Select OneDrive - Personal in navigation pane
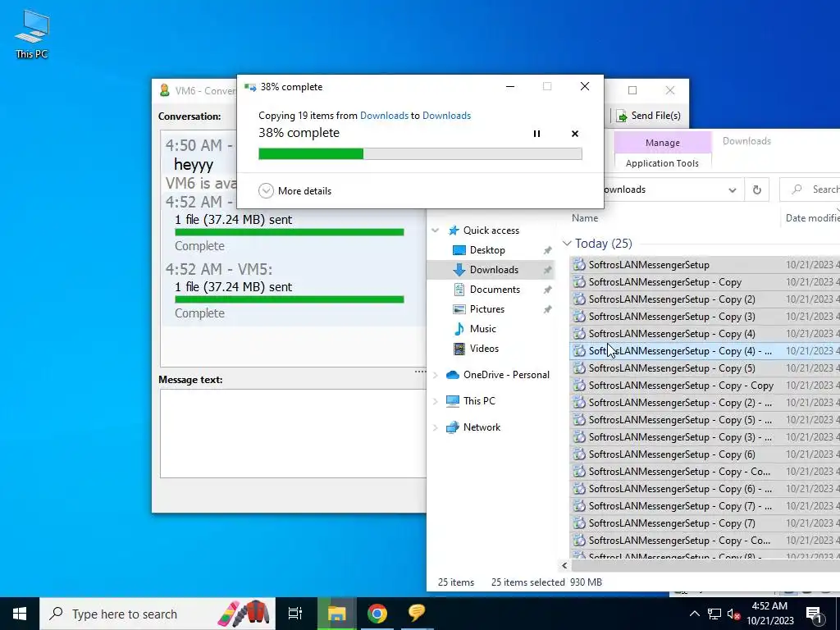840x630 pixels. pyautogui.click(x=506, y=375)
